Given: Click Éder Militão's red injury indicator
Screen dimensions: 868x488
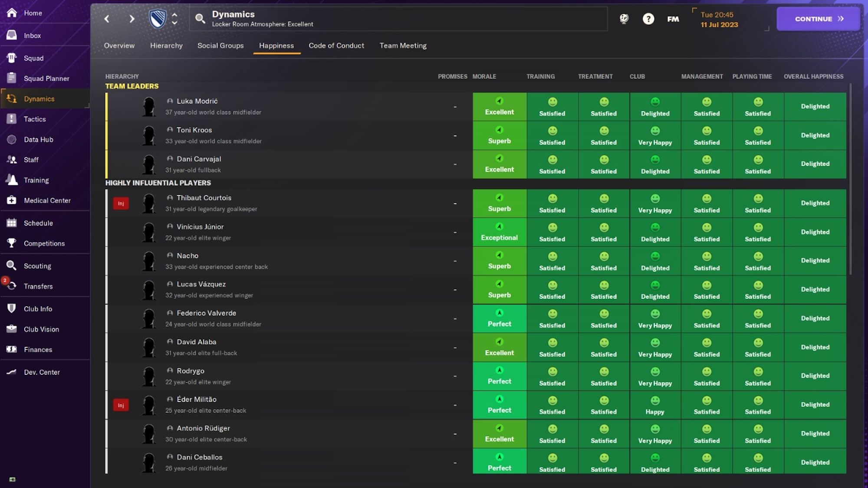Looking at the screenshot, I should (121, 405).
